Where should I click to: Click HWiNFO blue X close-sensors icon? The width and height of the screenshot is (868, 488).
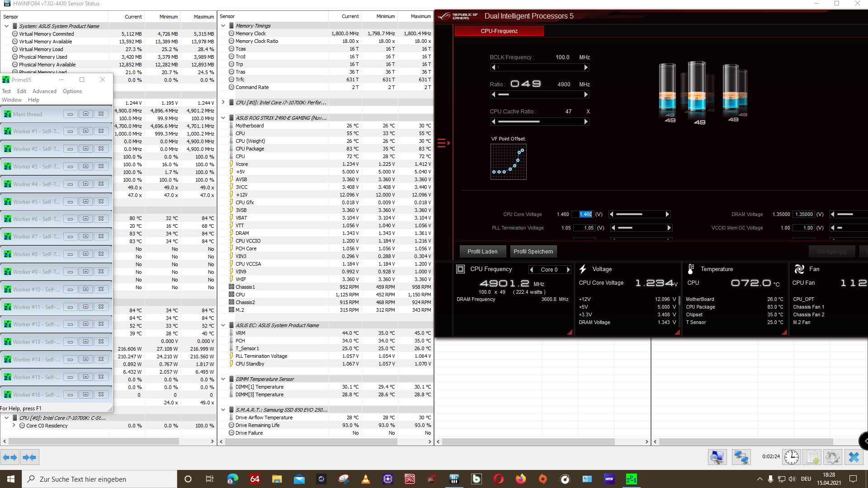(x=854, y=457)
